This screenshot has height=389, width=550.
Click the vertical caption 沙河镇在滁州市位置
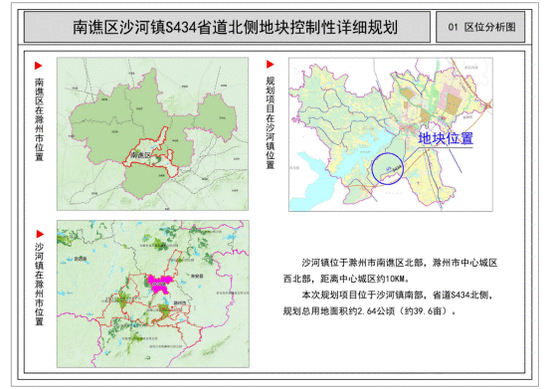click(x=39, y=284)
